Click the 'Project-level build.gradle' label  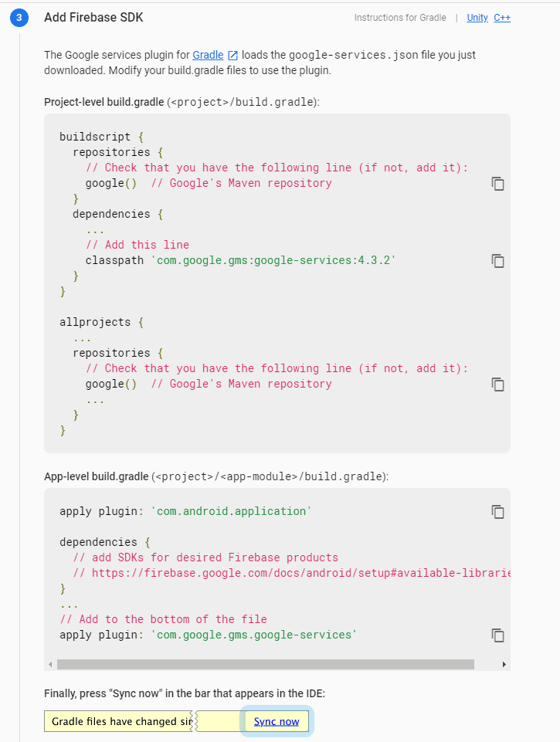pos(104,102)
